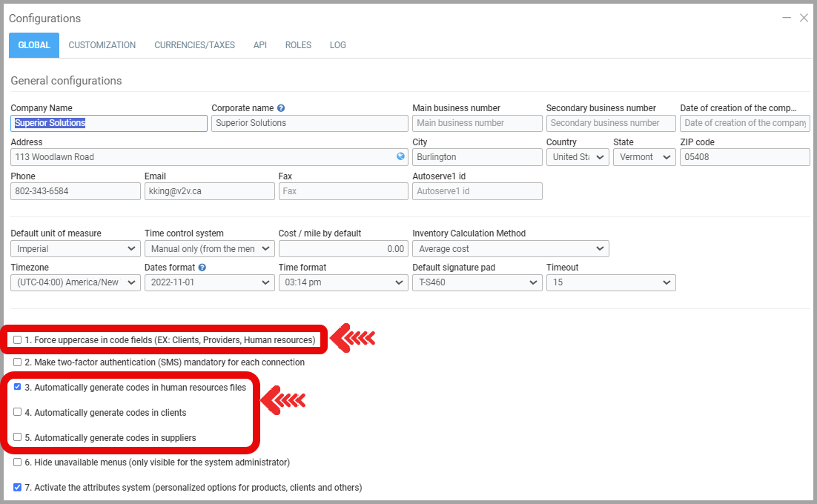
Task: Click the globe icon in Address field
Action: point(401,156)
